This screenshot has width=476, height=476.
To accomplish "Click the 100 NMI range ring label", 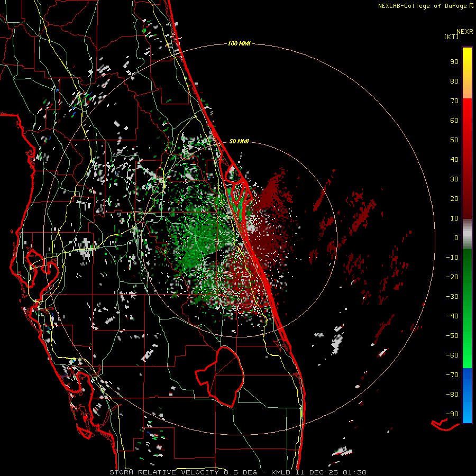I will click(239, 44).
